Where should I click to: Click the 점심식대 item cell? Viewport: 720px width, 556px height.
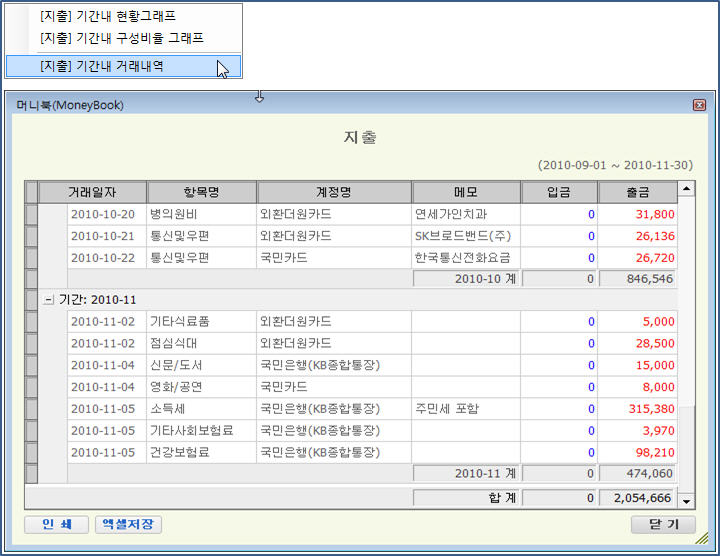[201, 343]
